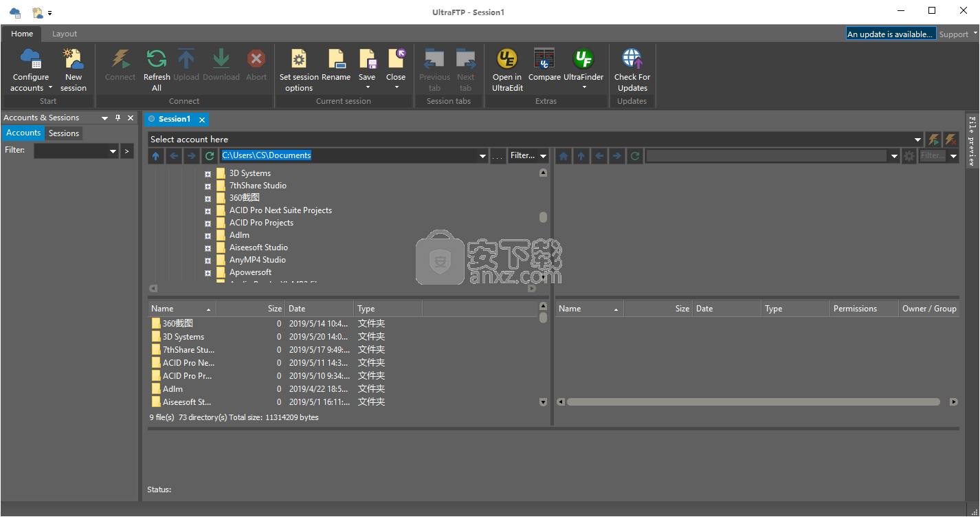The height and width of the screenshot is (517, 980).
Task: Pin the Accounts & Sessions panel
Action: tap(118, 118)
